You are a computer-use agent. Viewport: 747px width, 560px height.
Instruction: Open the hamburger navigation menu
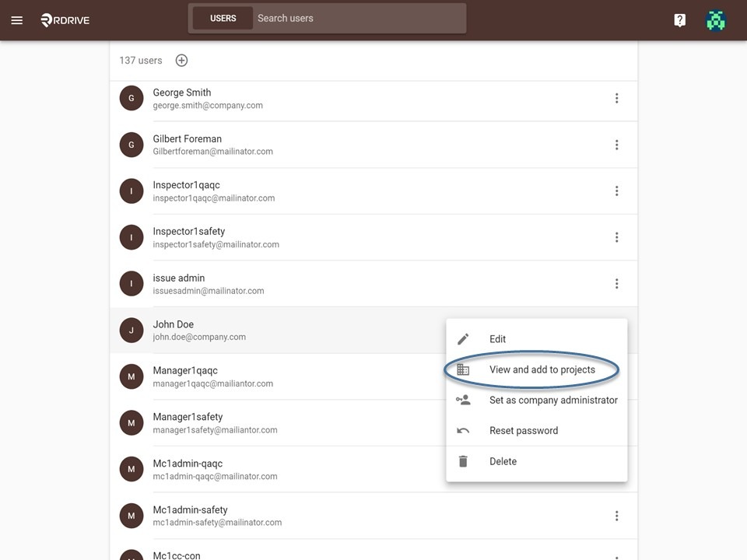click(16, 20)
